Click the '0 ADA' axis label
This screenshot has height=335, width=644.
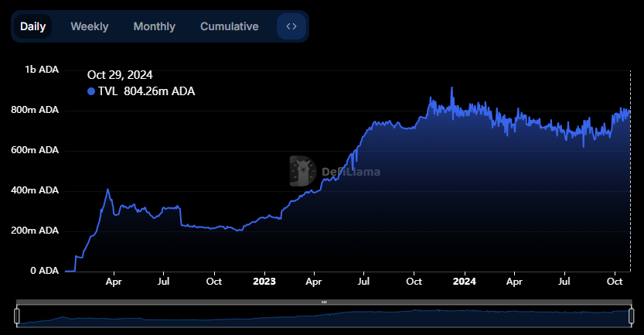pos(44,271)
